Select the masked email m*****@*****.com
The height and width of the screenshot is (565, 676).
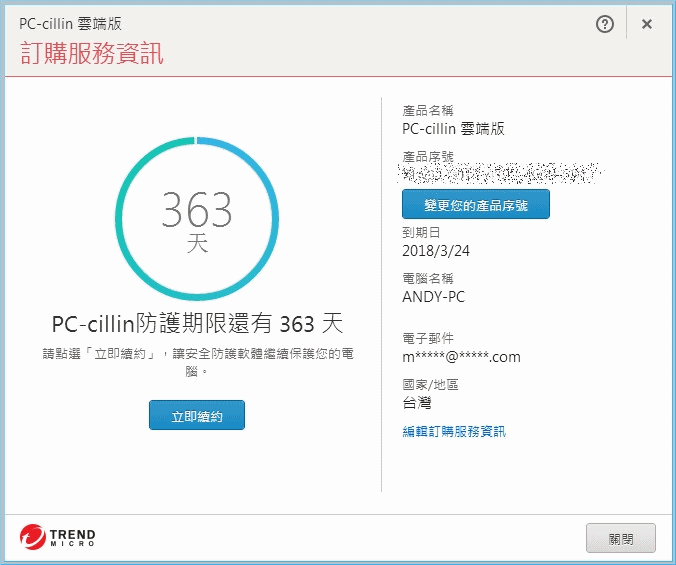click(461, 357)
